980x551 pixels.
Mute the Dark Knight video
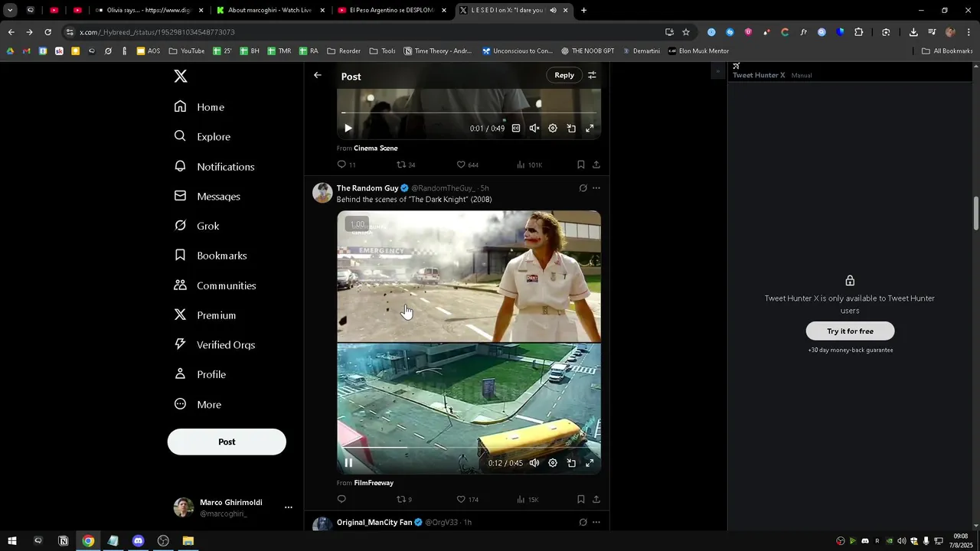[534, 462]
